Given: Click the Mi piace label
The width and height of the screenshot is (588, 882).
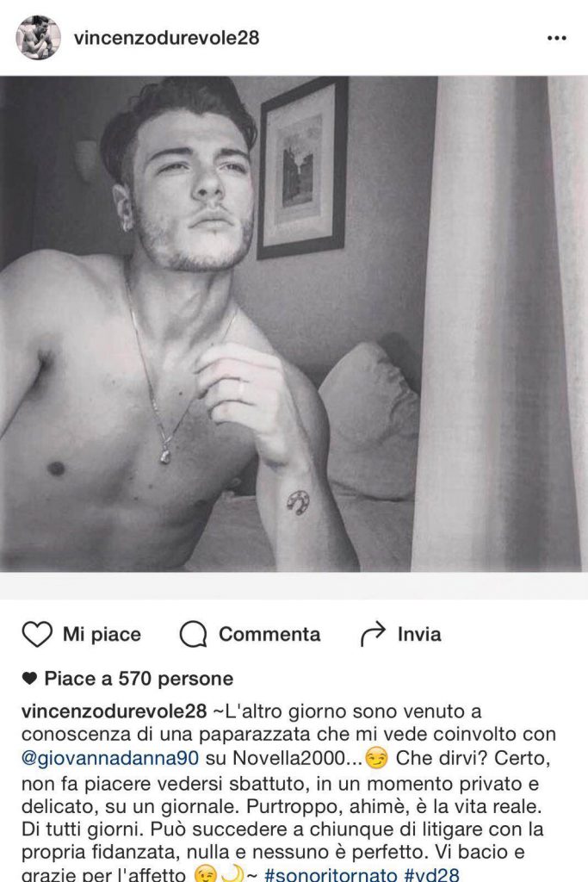Looking at the screenshot, I should tap(102, 635).
